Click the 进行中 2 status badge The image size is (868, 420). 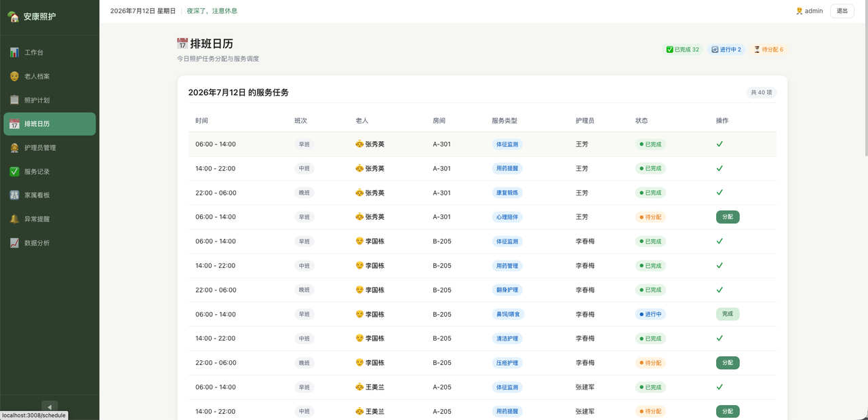(x=726, y=50)
